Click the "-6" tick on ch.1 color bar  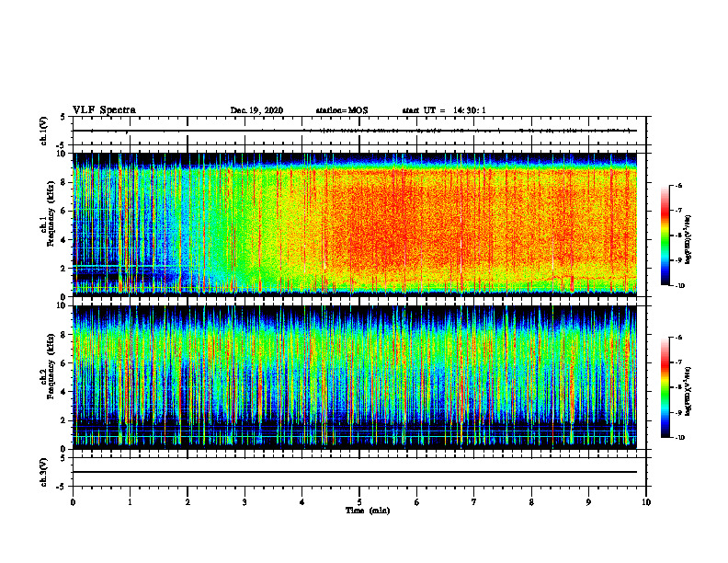678,186
